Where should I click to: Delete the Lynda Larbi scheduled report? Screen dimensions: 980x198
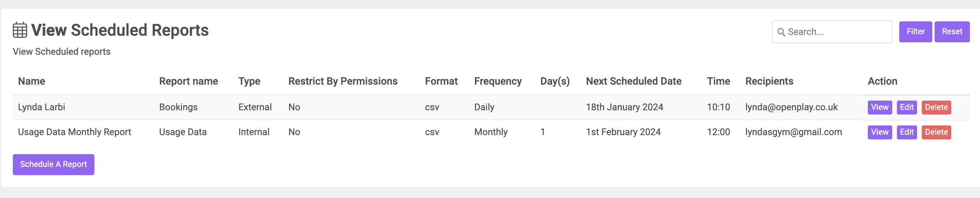click(936, 107)
